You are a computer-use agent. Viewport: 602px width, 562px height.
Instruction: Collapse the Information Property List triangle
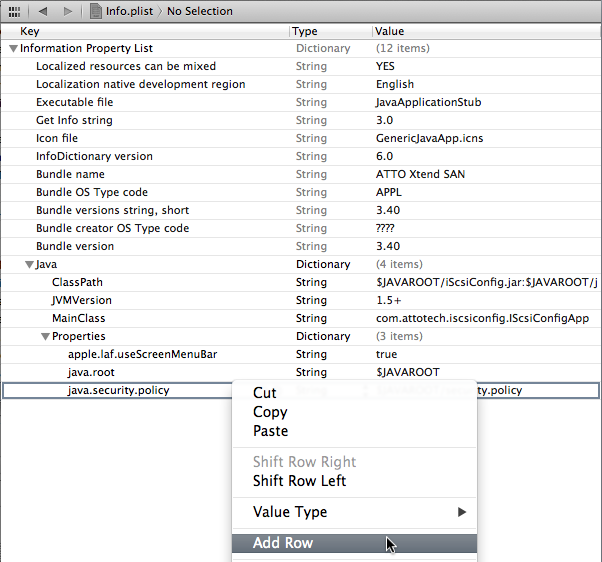[x=13, y=48]
